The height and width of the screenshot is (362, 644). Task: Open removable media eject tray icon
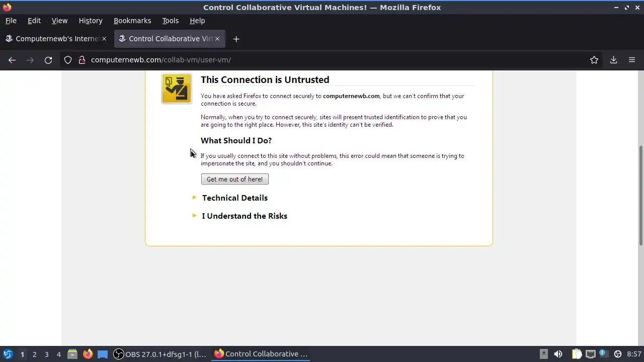[544, 354]
